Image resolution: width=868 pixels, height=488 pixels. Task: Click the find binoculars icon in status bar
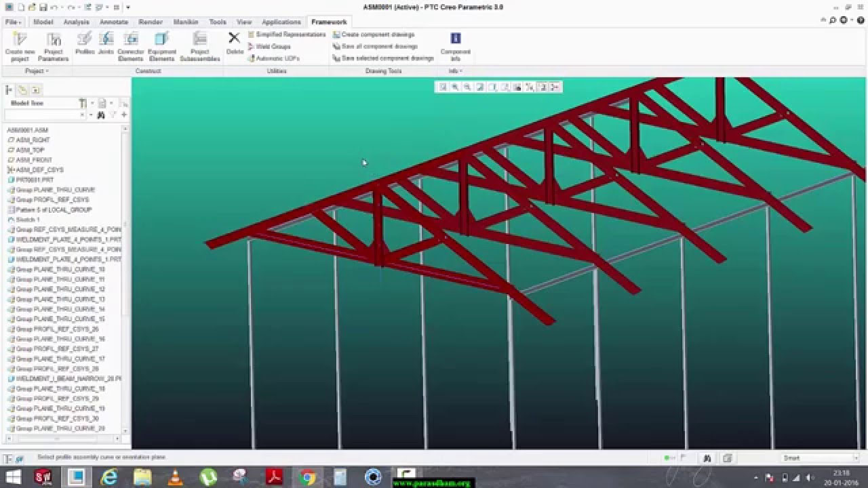pyautogui.click(x=707, y=458)
